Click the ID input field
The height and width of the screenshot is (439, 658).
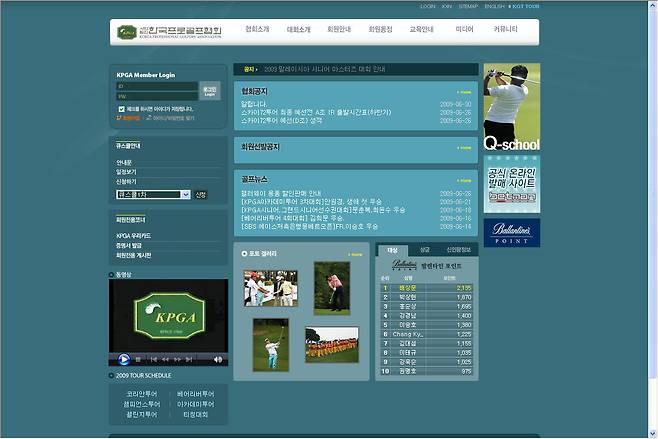pyautogui.click(x=154, y=86)
